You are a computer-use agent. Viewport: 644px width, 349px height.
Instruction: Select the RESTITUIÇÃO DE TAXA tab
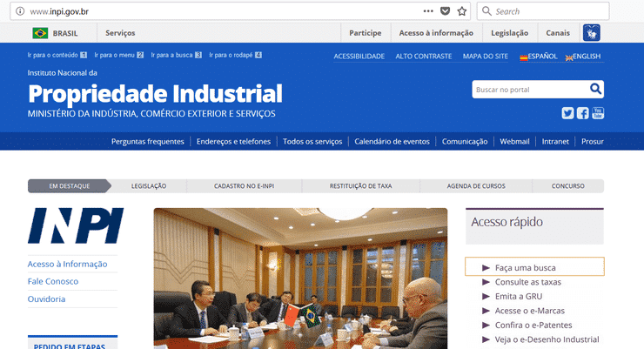coord(360,186)
